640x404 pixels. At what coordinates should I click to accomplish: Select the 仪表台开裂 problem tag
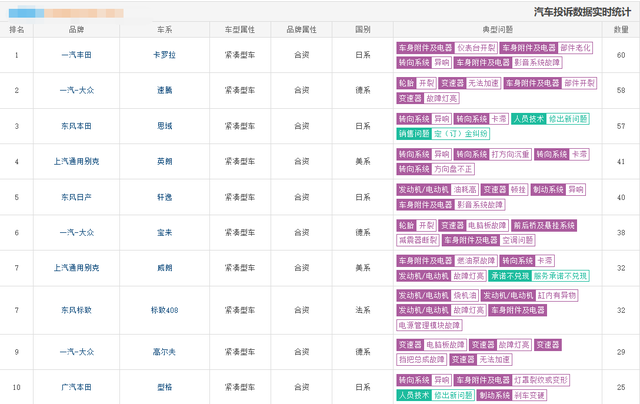click(476, 48)
